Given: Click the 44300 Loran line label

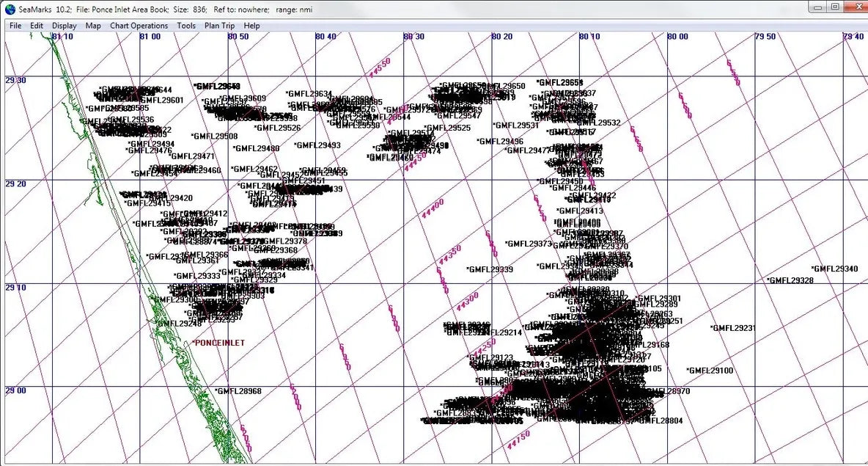Looking at the screenshot, I should tap(467, 302).
